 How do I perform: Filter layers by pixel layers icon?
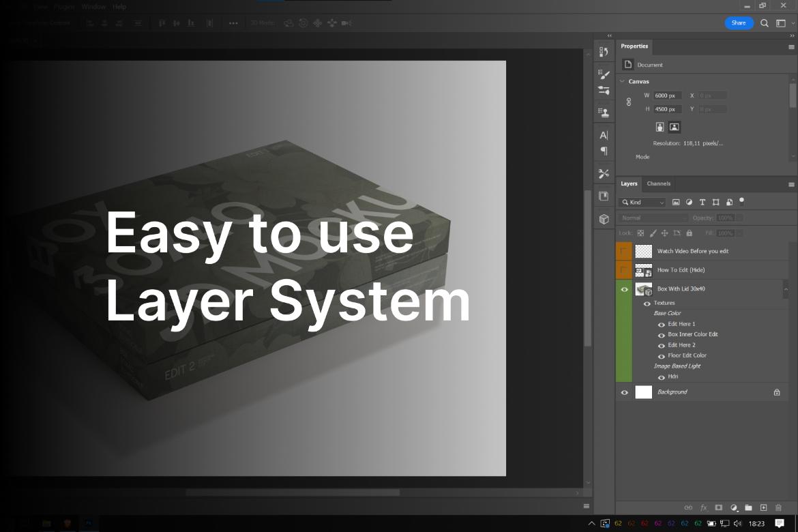(x=676, y=202)
